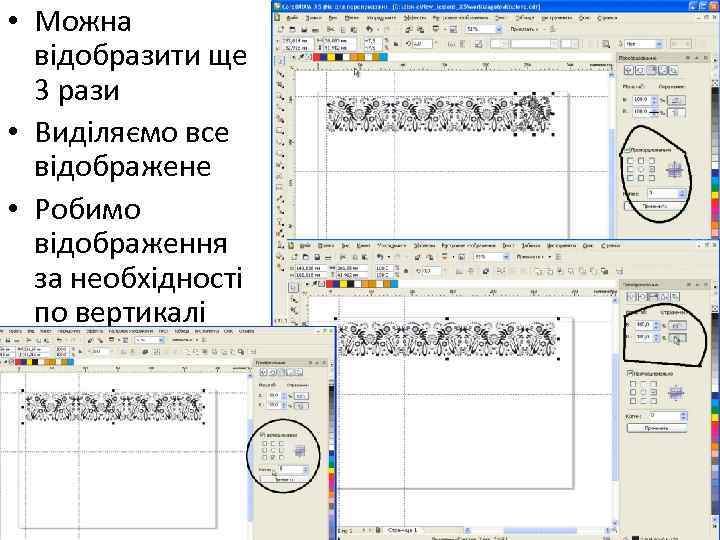This screenshot has height=540, width=720.
Task: Check bottom-left anchor box in middle window docker
Action: click(633, 401)
